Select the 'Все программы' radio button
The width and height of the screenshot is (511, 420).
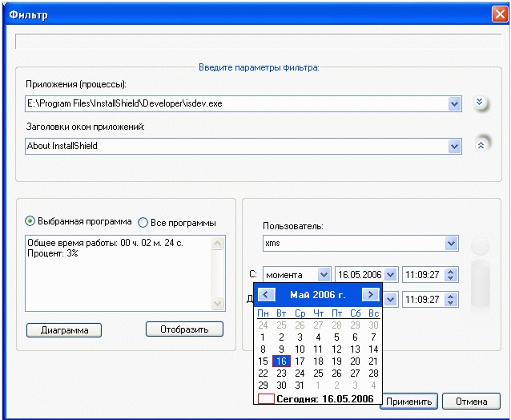coord(143,222)
